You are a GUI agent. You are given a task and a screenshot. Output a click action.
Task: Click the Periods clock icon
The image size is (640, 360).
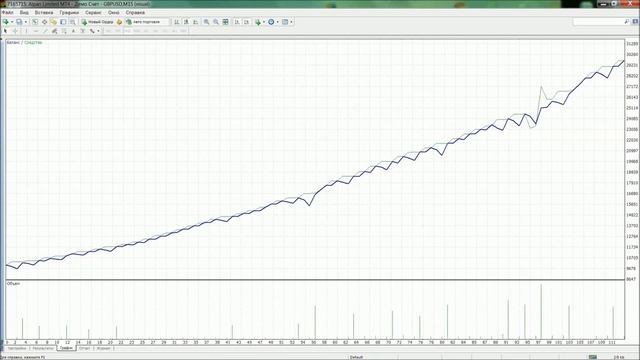point(271,22)
